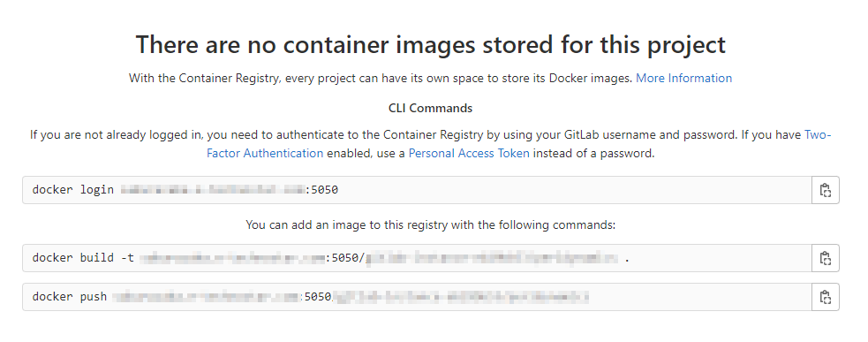Click the blurred image path in docker build command
868x342 pixels.
point(492,258)
